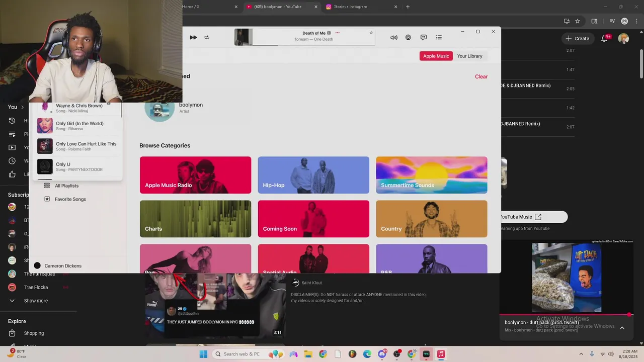Expand the You section in YouTube sidebar
Viewport: 644px width, 362px height.
pos(16,107)
